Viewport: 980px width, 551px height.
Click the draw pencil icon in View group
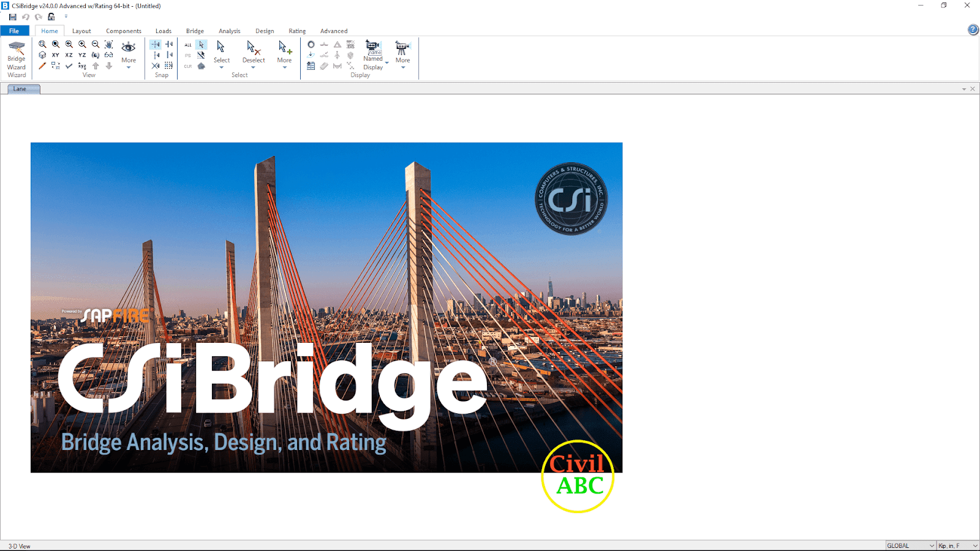[42, 66]
